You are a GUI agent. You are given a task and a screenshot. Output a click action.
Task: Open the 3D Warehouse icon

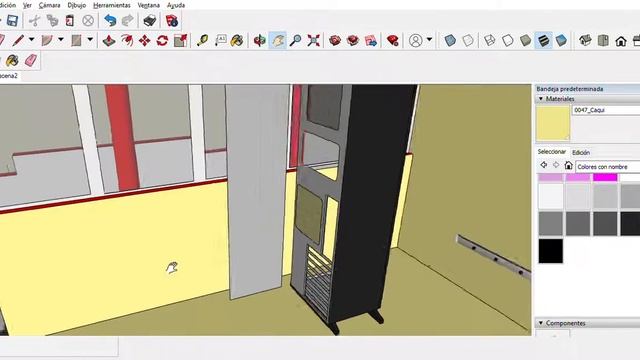click(x=335, y=40)
